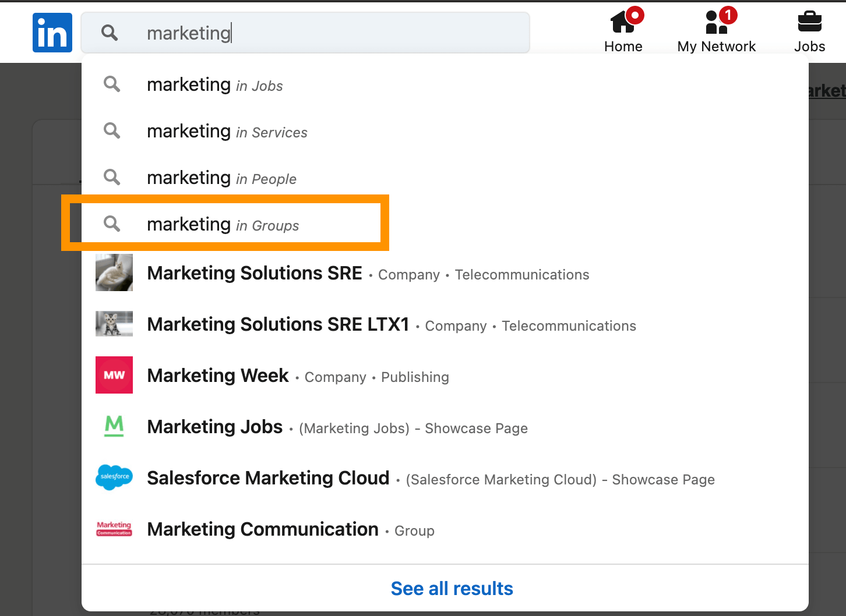Select the Marketing Solutions SRE LTX1 thumbnail
Image resolution: width=846 pixels, height=616 pixels.
(x=114, y=324)
